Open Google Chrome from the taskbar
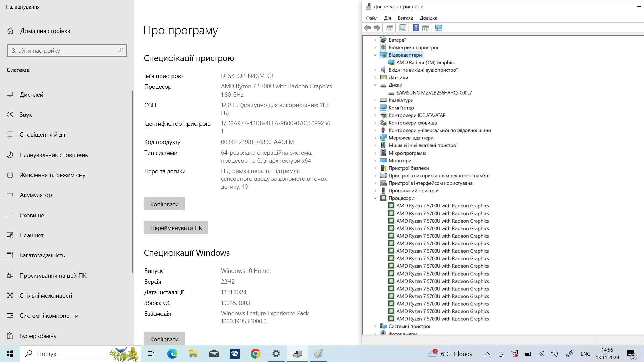Image resolution: width=644 pixels, height=362 pixels. [x=255, y=354]
